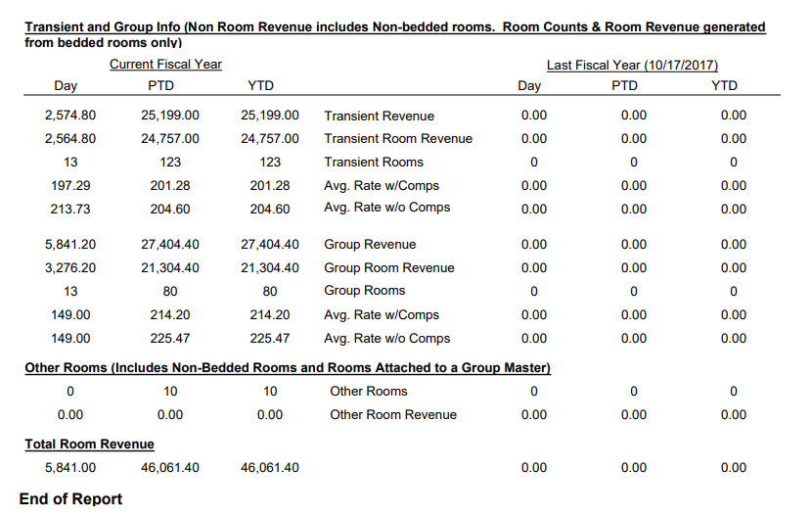
Task: Select the Transient Room Revenue row label
Action: coord(397,139)
